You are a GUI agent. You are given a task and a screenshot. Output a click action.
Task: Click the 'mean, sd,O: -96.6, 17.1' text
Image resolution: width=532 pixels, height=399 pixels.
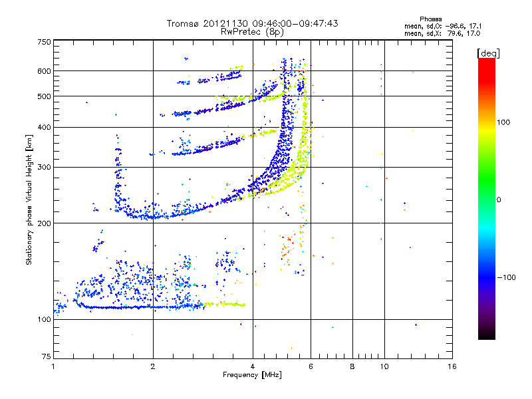point(443,26)
